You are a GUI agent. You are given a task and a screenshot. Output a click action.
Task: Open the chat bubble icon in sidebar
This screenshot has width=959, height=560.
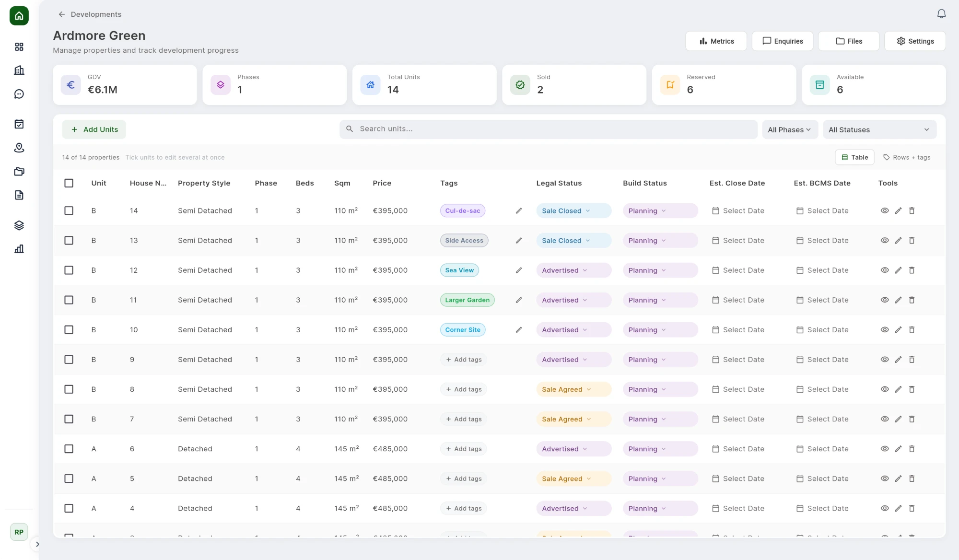(x=19, y=94)
